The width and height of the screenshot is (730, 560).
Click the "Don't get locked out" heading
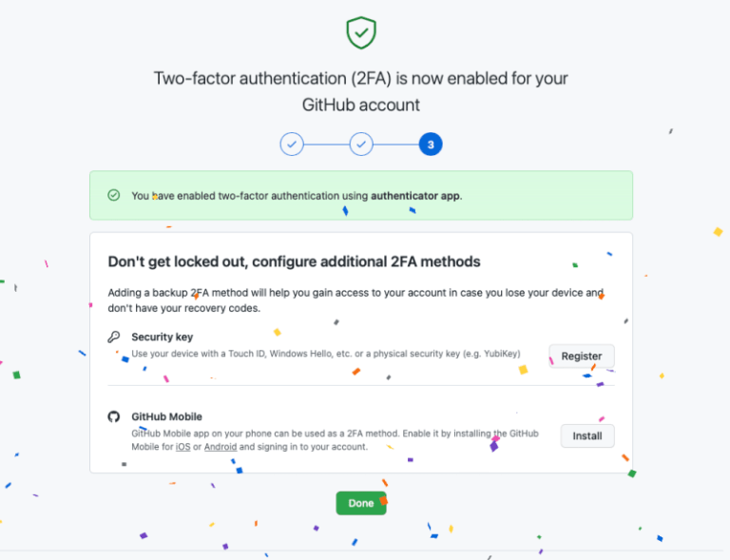point(294,261)
